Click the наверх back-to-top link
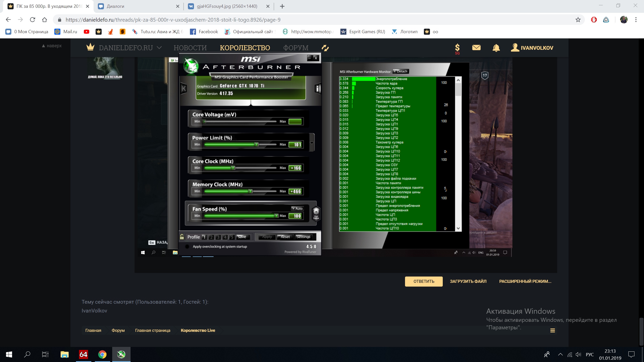 (x=52, y=46)
